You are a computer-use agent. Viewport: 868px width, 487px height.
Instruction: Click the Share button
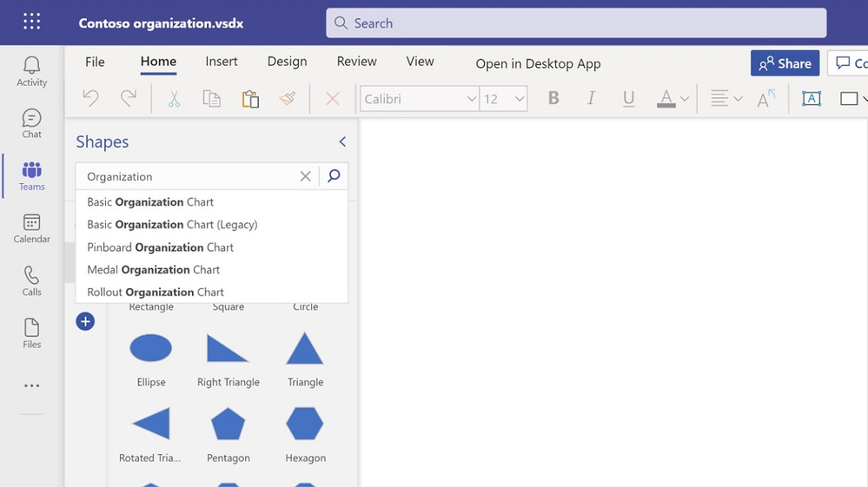[x=785, y=63]
